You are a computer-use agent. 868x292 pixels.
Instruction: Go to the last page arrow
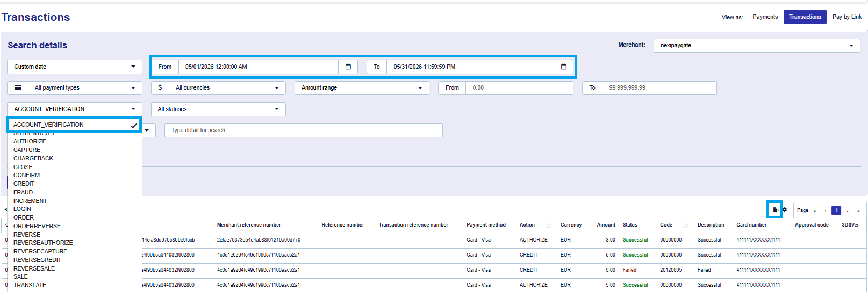(858, 210)
